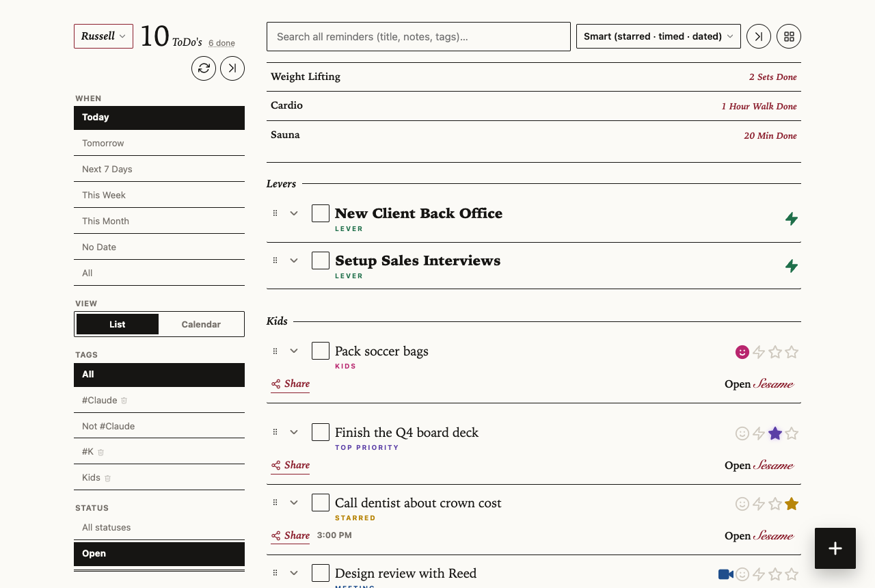875x588 pixels.
Task: Open the Smart sort dropdown
Action: [658, 36]
